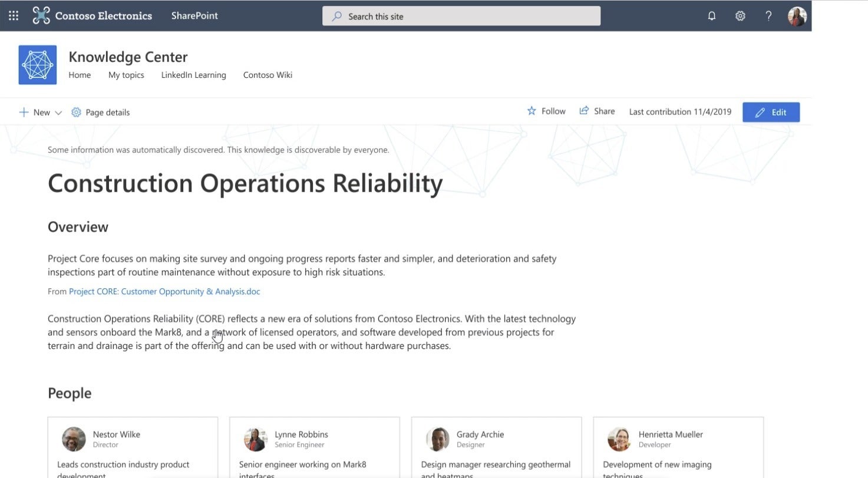Open Grady Archie's profile photo
Image resolution: width=868 pixels, height=478 pixels.
tap(438, 439)
